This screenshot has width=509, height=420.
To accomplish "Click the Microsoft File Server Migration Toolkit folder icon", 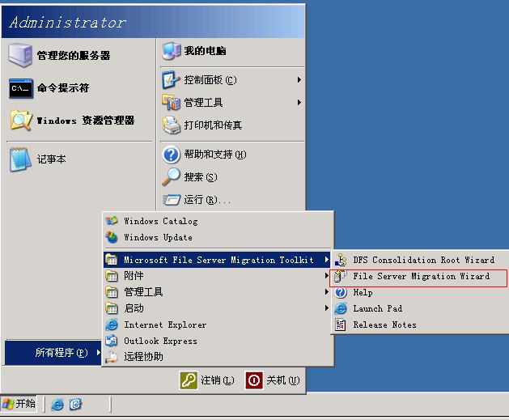I will pos(112,260).
